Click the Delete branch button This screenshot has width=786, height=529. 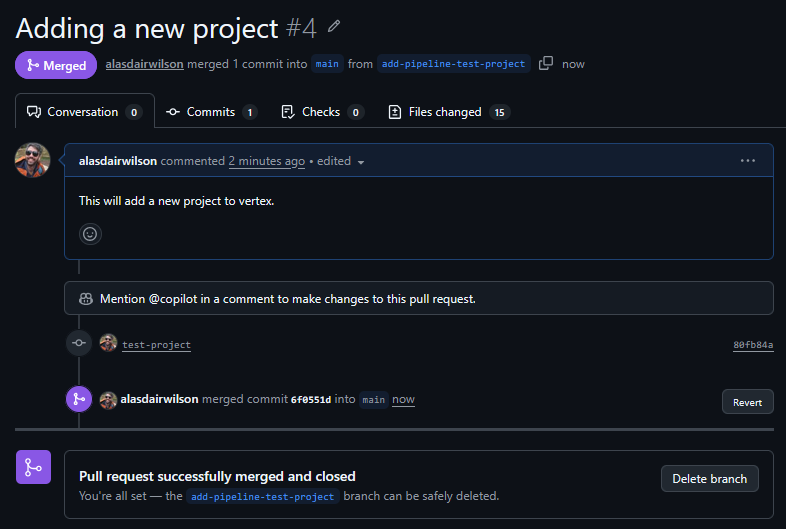tap(709, 479)
